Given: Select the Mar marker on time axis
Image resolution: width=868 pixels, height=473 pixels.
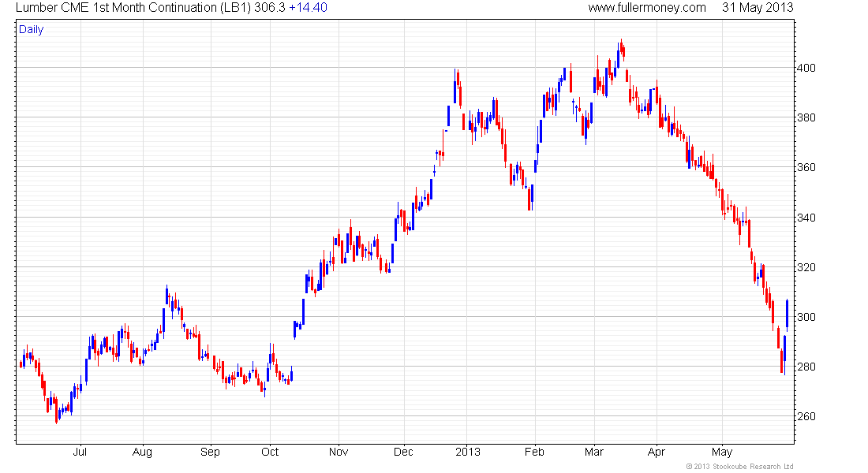Looking at the screenshot, I should click(x=594, y=452).
